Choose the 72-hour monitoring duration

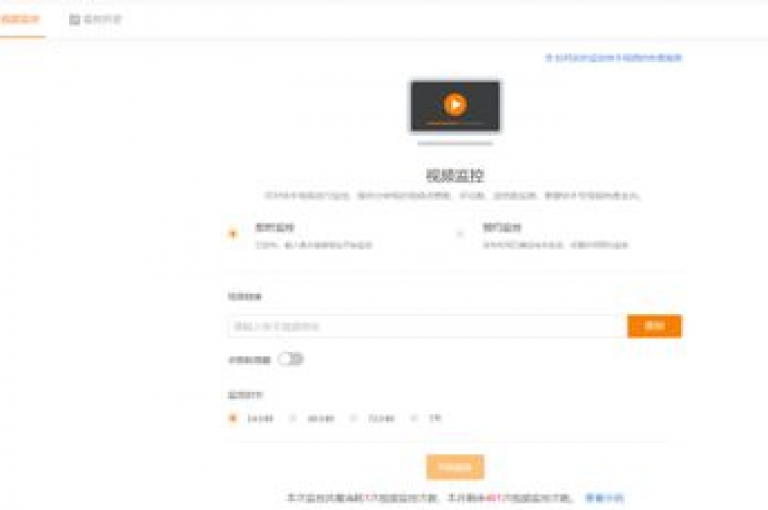point(353,418)
